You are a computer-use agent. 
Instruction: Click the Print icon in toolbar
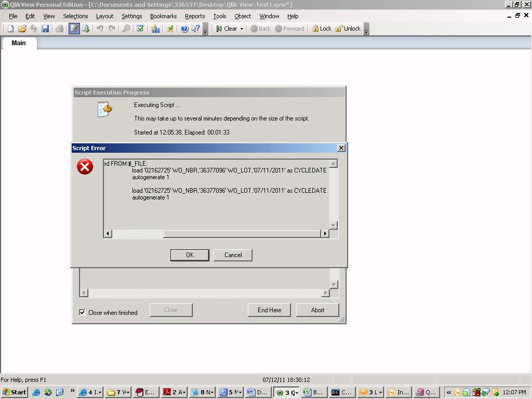point(60,29)
